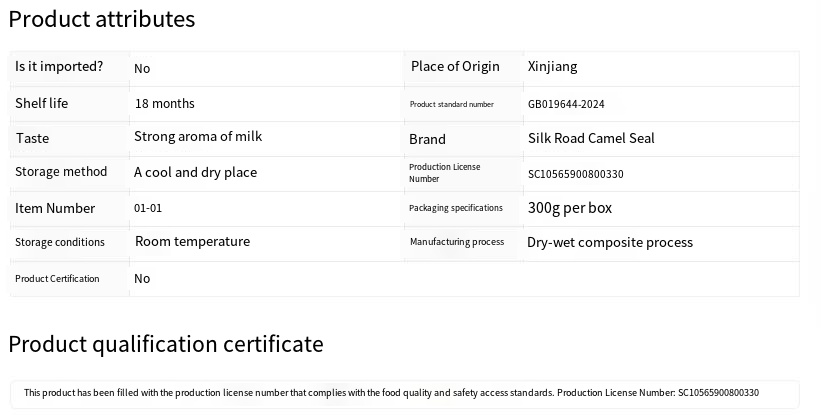Click 'A cool and dry place' storage value
821x415 pixels.
pos(195,172)
